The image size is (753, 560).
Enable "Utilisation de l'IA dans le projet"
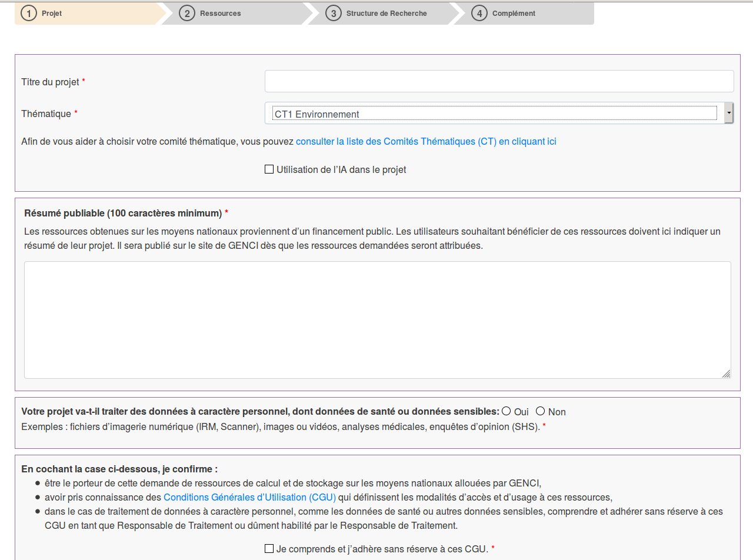click(268, 169)
